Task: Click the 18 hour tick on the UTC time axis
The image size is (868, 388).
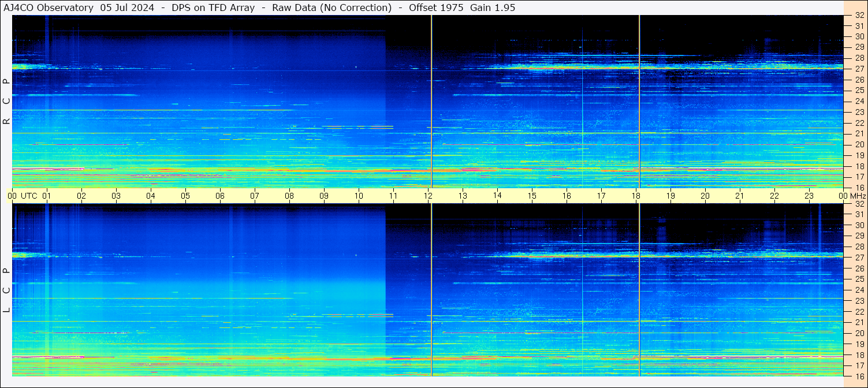Action: click(x=636, y=196)
